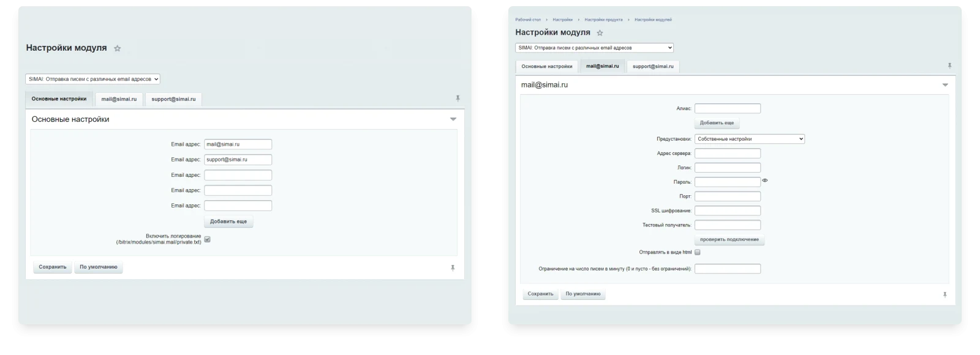
Task: Pin the right panel tab bar
Action: pyautogui.click(x=949, y=65)
